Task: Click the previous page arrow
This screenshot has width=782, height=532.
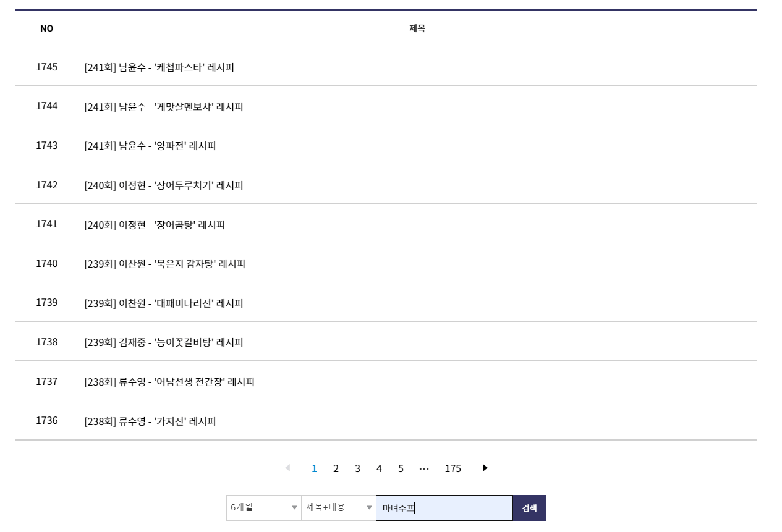Action: tap(288, 468)
